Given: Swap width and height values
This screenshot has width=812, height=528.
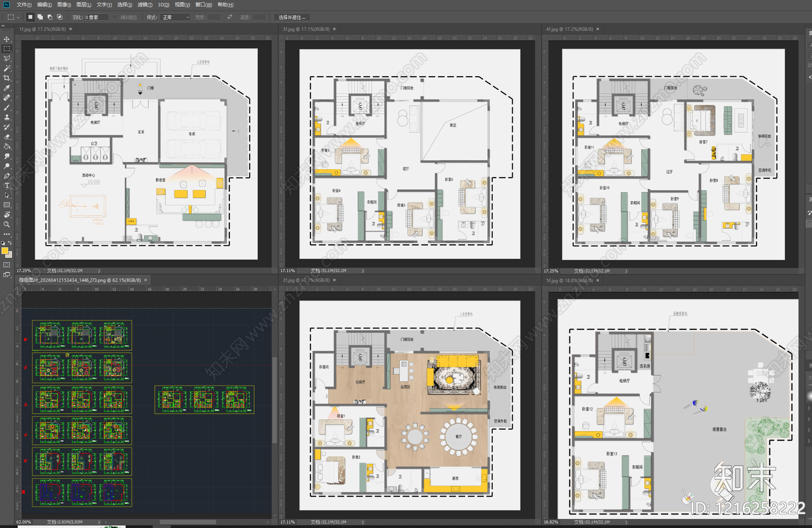Looking at the screenshot, I should tap(229, 17).
